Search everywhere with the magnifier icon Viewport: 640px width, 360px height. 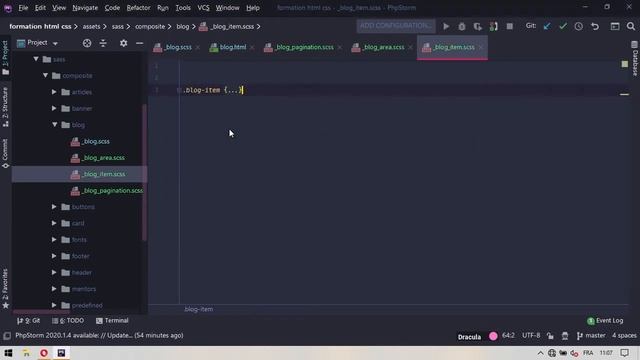point(631,27)
